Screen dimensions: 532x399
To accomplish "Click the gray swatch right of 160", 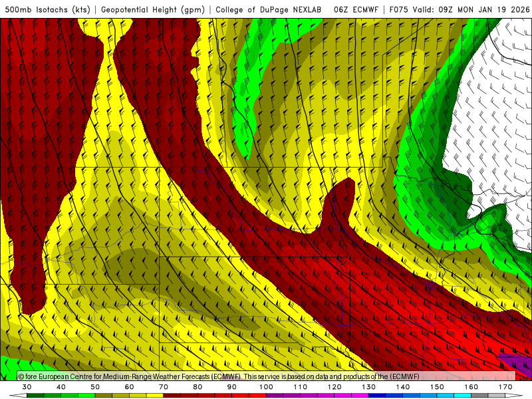I will click(479, 396).
